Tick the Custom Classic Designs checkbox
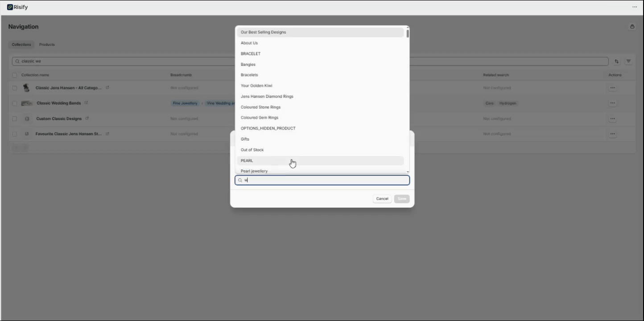This screenshot has width=644, height=321. click(x=15, y=119)
